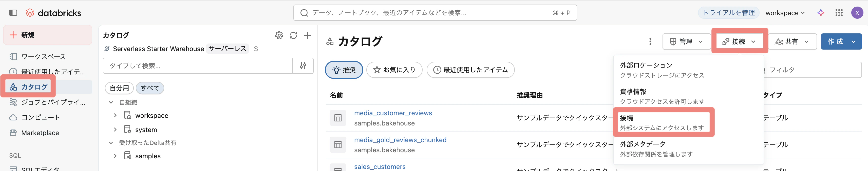Open recently used items in sidebar

(x=47, y=72)
